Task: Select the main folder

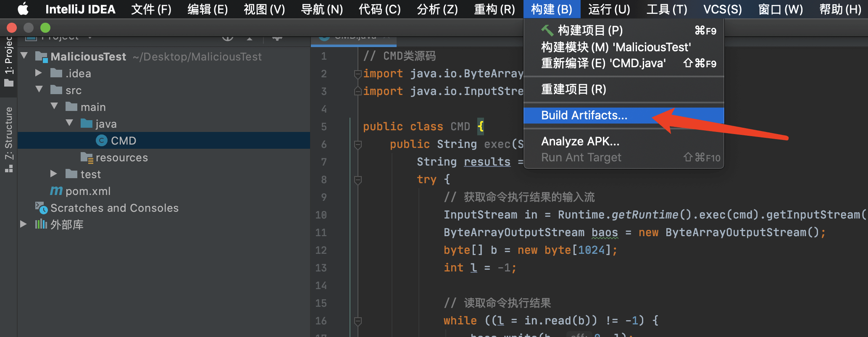Action: pyautogui.click(x=93, y=107)
